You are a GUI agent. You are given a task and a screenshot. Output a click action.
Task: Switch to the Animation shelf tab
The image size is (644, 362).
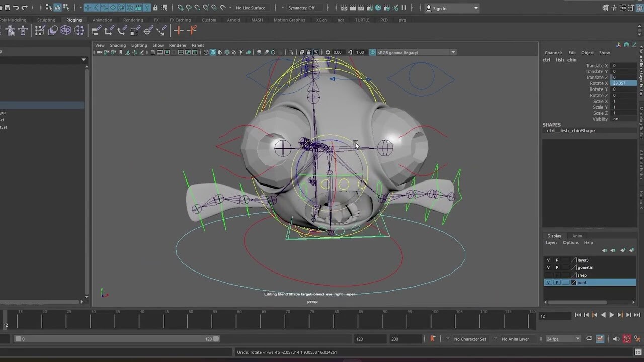tap(102, 20)
